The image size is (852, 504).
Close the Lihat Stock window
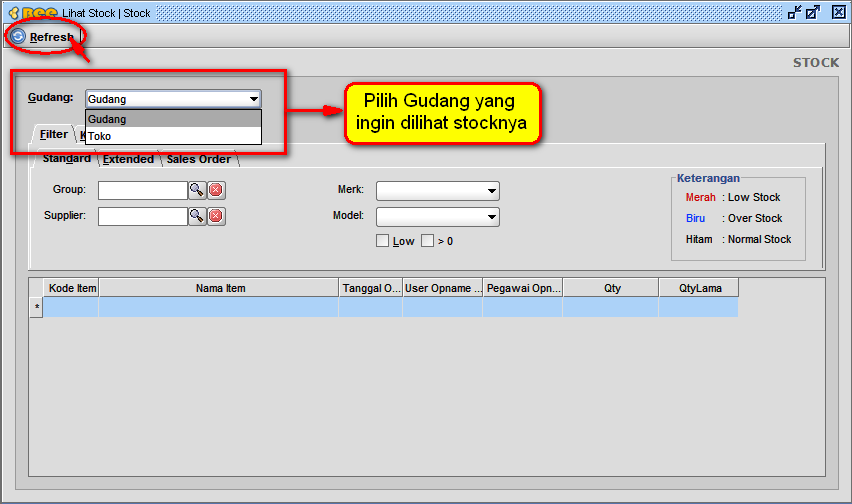833,13
